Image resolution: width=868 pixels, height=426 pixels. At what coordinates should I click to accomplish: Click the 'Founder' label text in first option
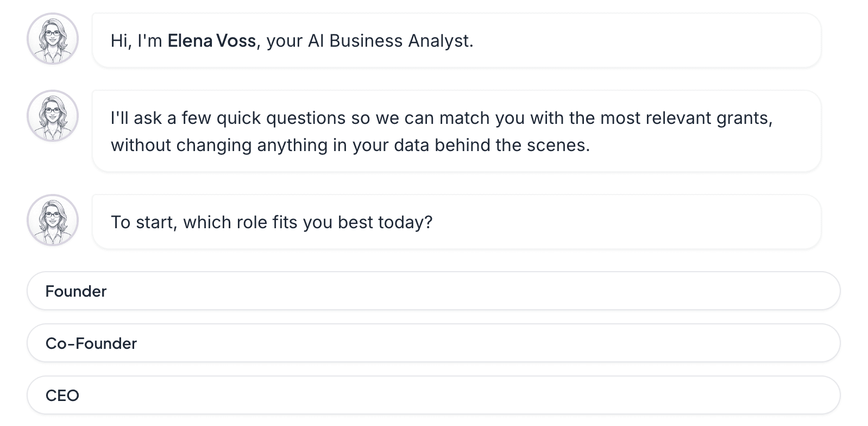pyautogui.click(x=76, y=291)
